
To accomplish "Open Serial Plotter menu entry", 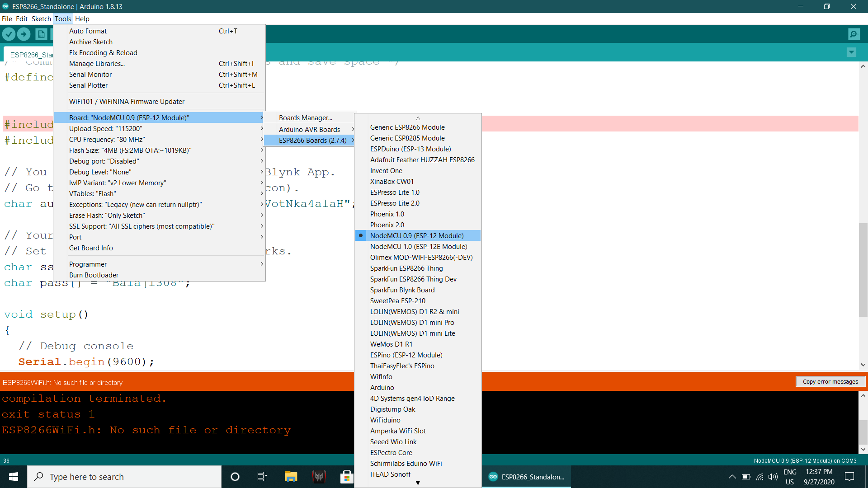I will coord(159,85).
